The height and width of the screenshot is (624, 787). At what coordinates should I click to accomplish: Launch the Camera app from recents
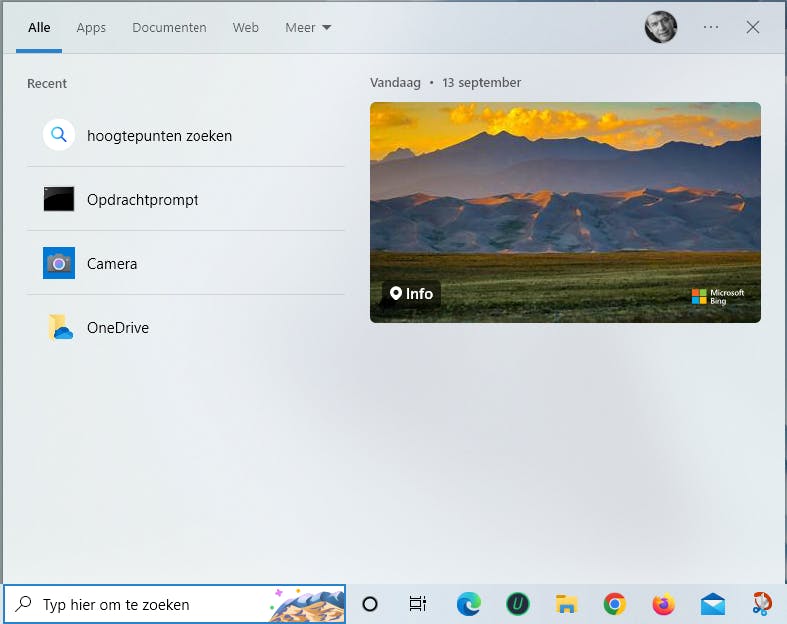coord(185,263)
